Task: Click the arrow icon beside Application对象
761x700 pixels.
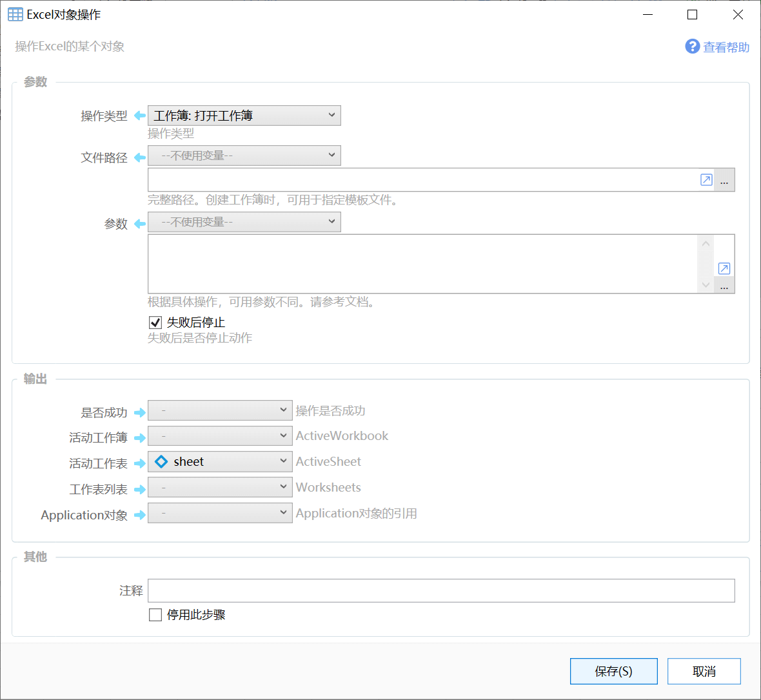Action: 140,515
